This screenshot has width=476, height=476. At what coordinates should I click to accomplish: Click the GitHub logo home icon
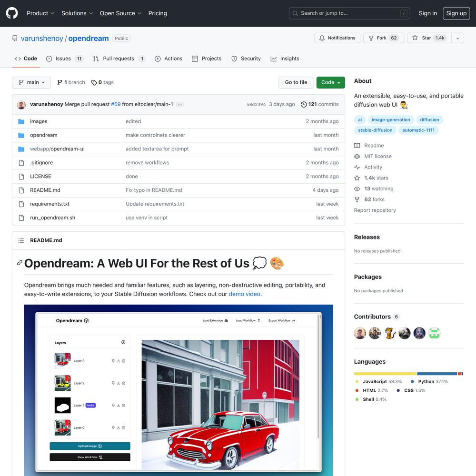click(12, 13)
